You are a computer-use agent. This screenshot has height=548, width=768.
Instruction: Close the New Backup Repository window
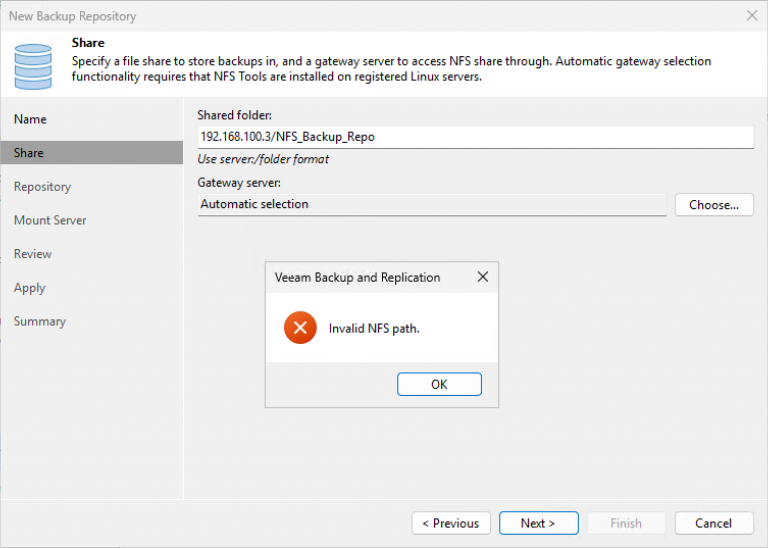coord(752,16)
